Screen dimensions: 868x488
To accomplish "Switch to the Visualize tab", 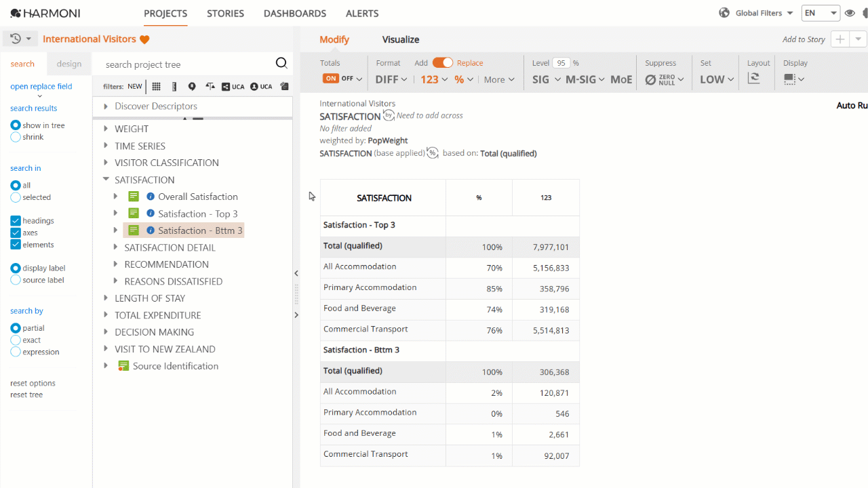I will click(401, 39).
